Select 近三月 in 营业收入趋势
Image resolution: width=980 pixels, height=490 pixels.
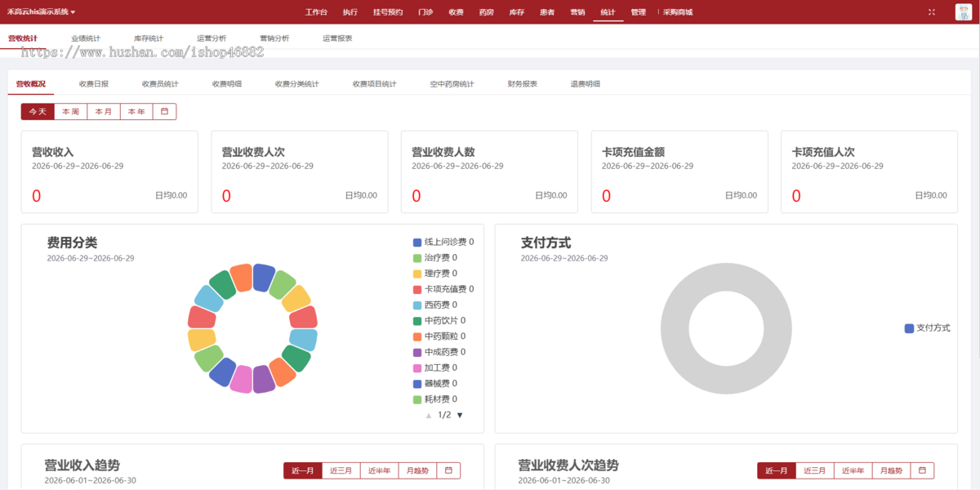pos(341,470)
